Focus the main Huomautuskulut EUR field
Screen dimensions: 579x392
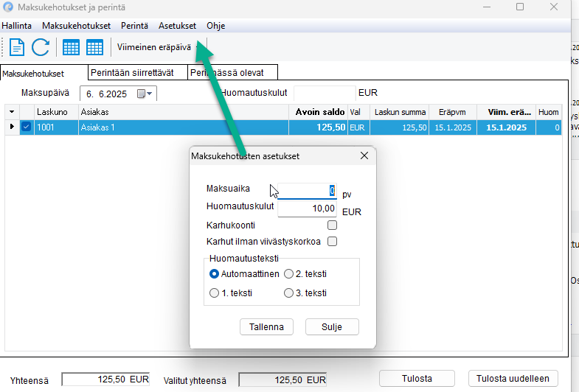pyautogui.click(x=325, y=93)
